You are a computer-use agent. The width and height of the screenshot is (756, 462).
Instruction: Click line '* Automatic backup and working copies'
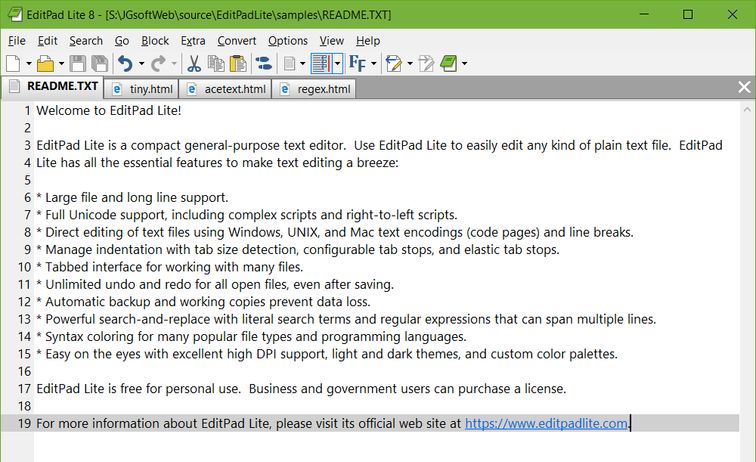tap(203, 302)
